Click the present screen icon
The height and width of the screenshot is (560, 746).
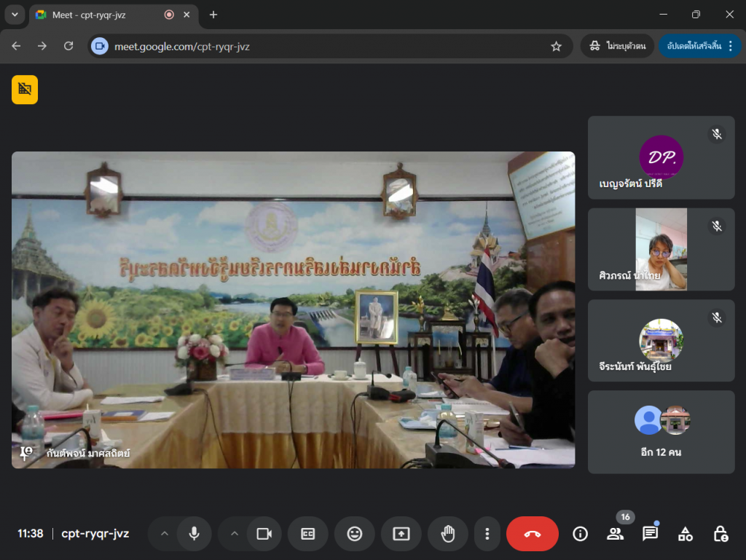click(x=401, y=534)
